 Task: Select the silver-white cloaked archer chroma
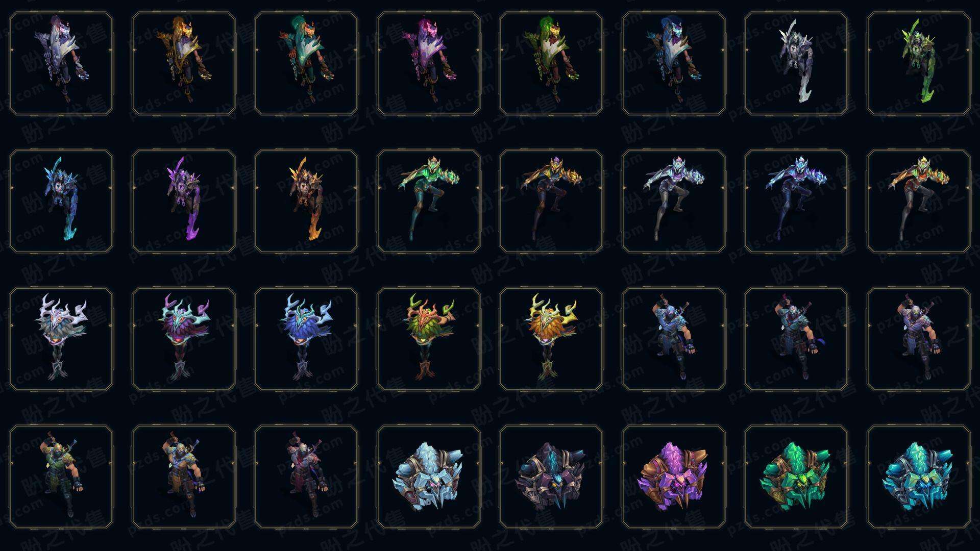tap(61, 64)
